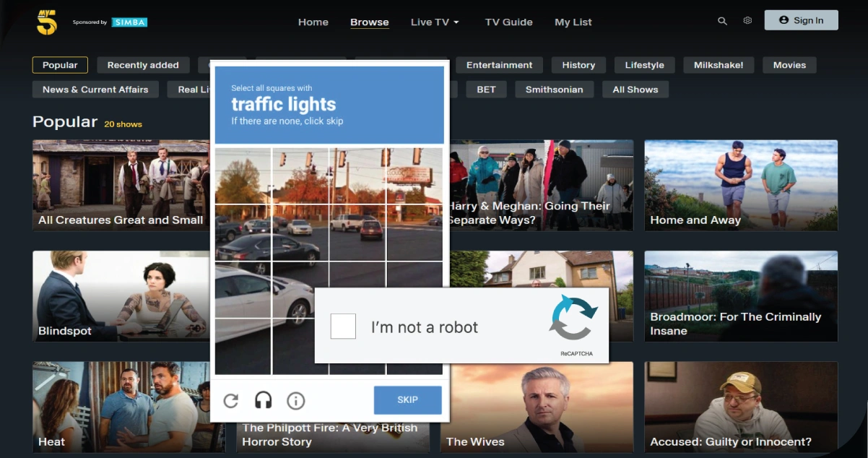Switch to audio captcha via headphones icon
This screenshot has width=868, height=458.
(x=263, y=400)
